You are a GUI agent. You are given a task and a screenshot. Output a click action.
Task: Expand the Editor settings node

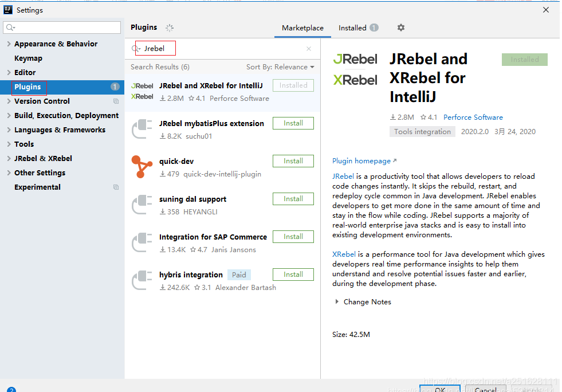(x=9, y=72)
